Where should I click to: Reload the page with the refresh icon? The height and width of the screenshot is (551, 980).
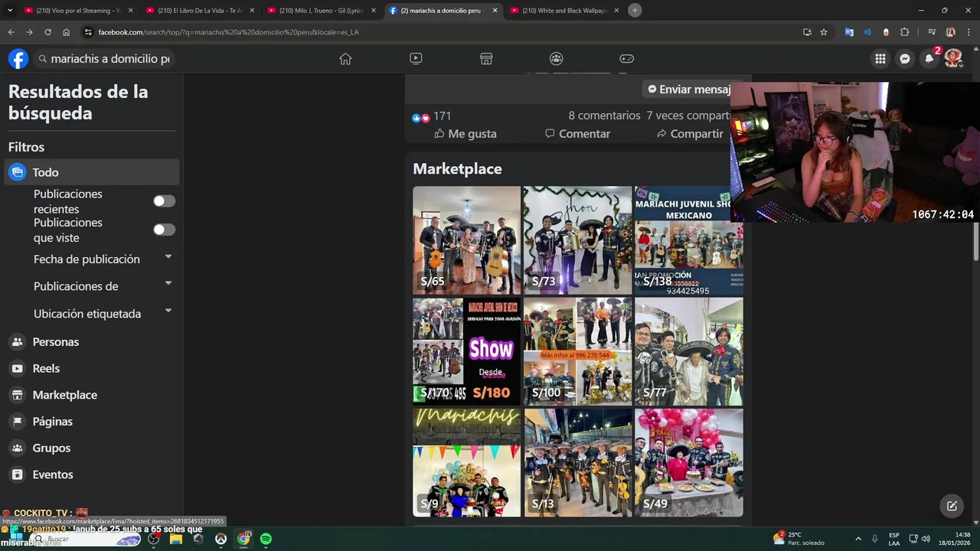coord(47,32)
